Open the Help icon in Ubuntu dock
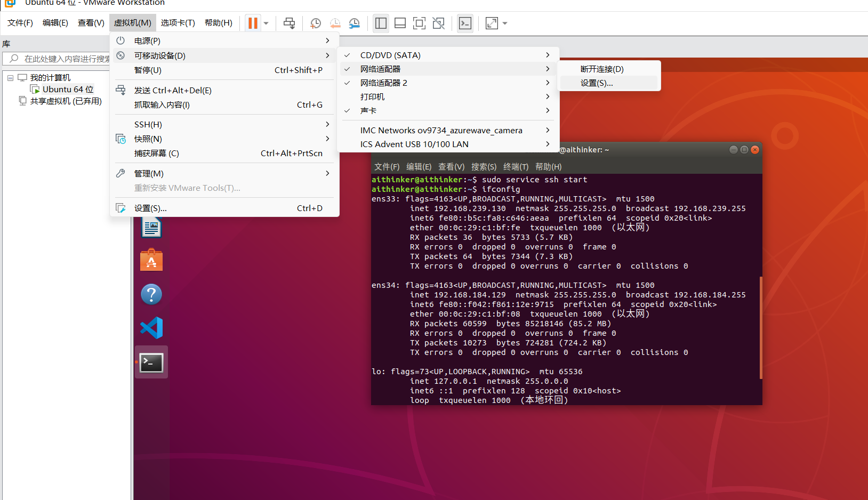 click(151, 294)
